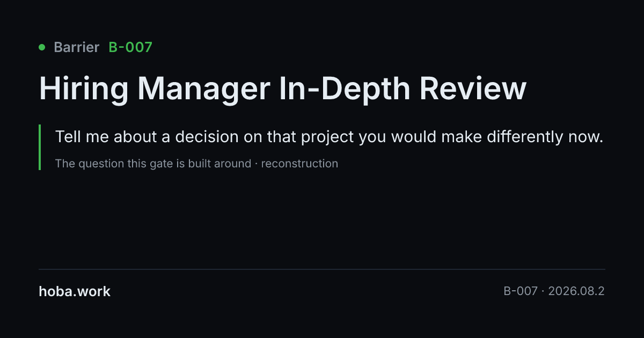Select the gray Barrier label
The height and width of the screenshot is (338, 644).
[x=76, y=47]
